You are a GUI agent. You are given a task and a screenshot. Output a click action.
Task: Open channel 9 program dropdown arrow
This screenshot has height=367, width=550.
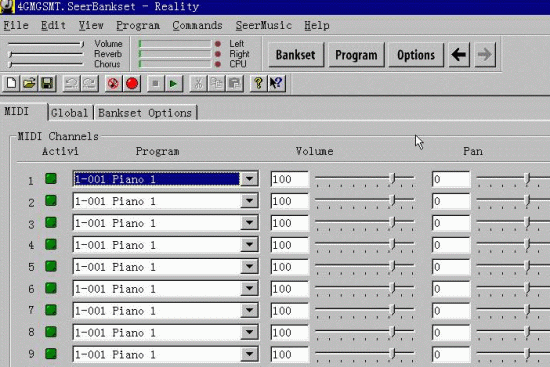pos(249,354)
